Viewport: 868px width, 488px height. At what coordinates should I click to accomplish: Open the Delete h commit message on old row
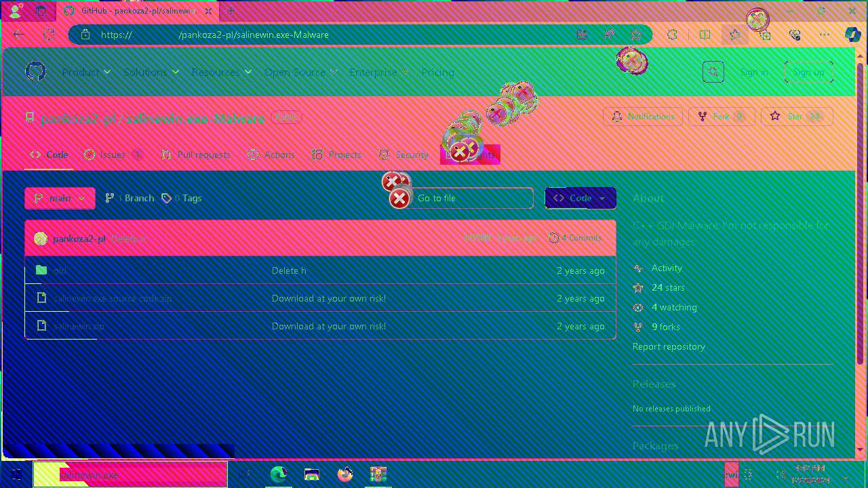[289, 270]
